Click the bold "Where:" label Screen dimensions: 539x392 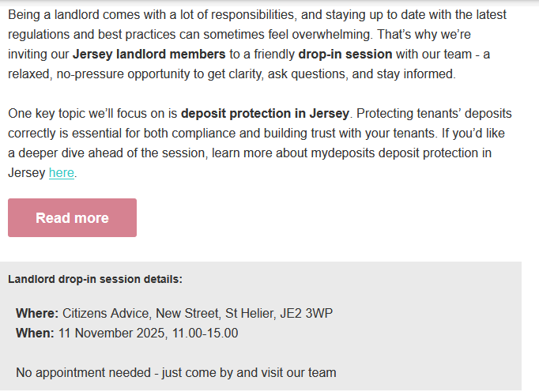[37, 314]
